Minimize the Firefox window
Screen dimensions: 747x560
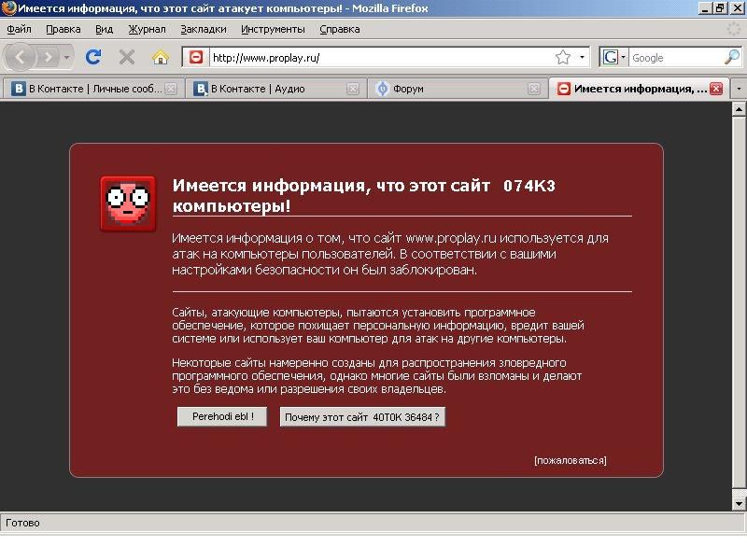point(705,8)
